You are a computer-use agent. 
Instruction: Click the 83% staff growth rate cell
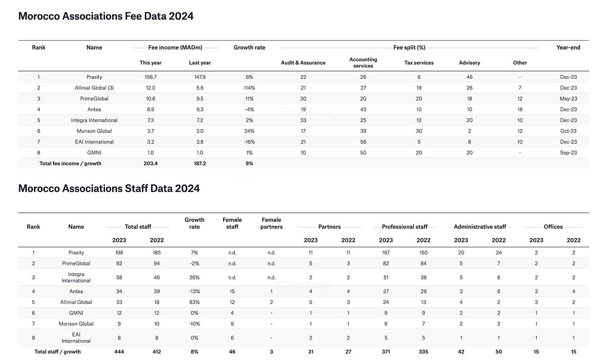pos(194,302)
